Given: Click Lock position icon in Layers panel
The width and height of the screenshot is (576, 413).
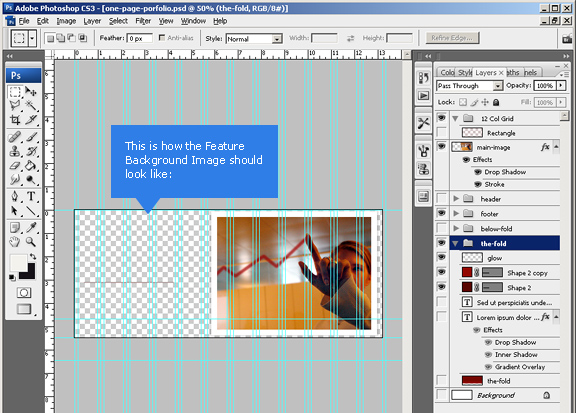Looking at the screenshot, I should (x=485, y=102).
